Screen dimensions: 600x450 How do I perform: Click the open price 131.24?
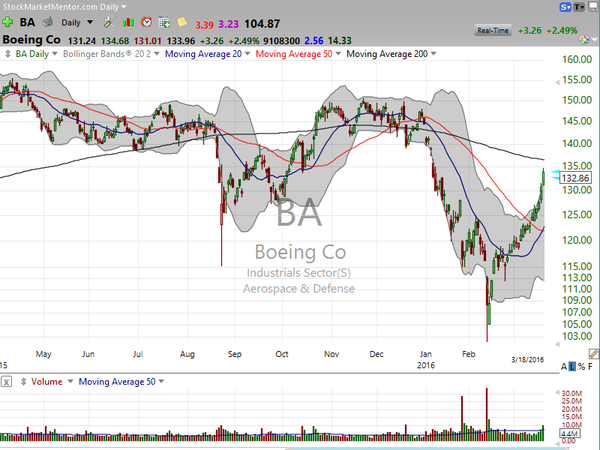82,41
